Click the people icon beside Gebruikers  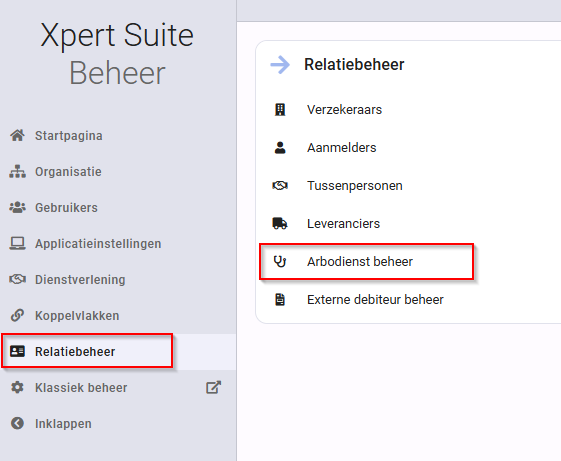[17, 208]
